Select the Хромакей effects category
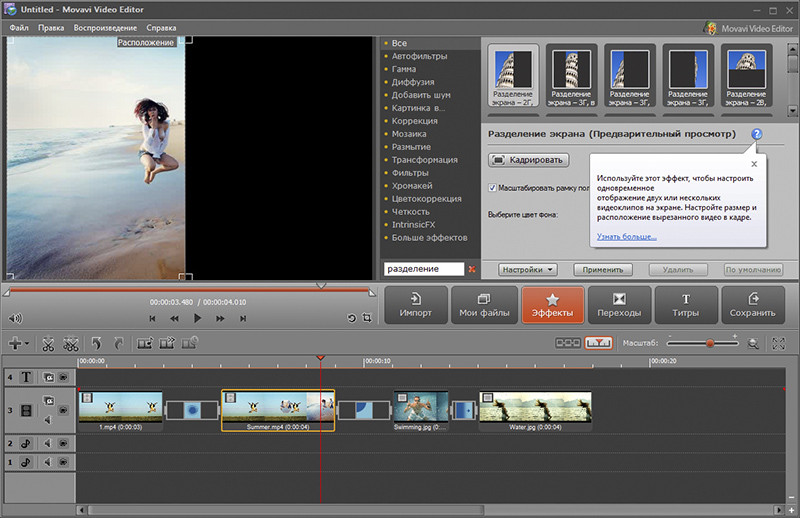Viewport: 800px width, 518px height. (412, 186)
